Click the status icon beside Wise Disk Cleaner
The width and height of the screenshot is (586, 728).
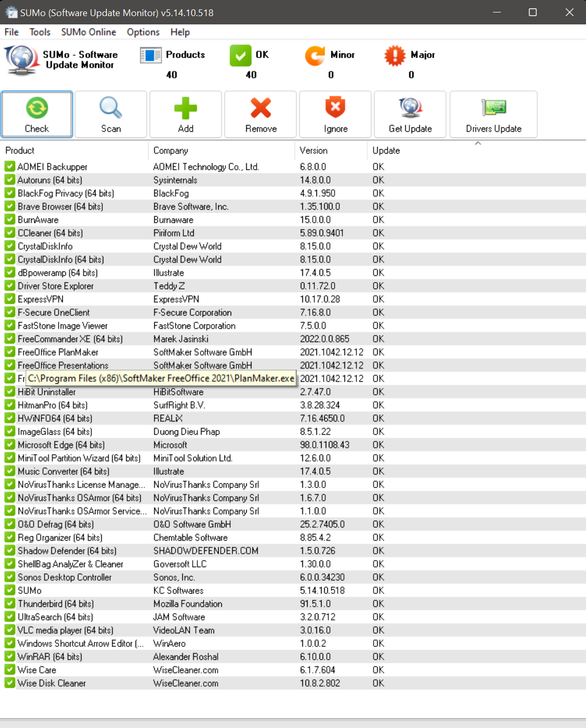[x=10, y=683]
